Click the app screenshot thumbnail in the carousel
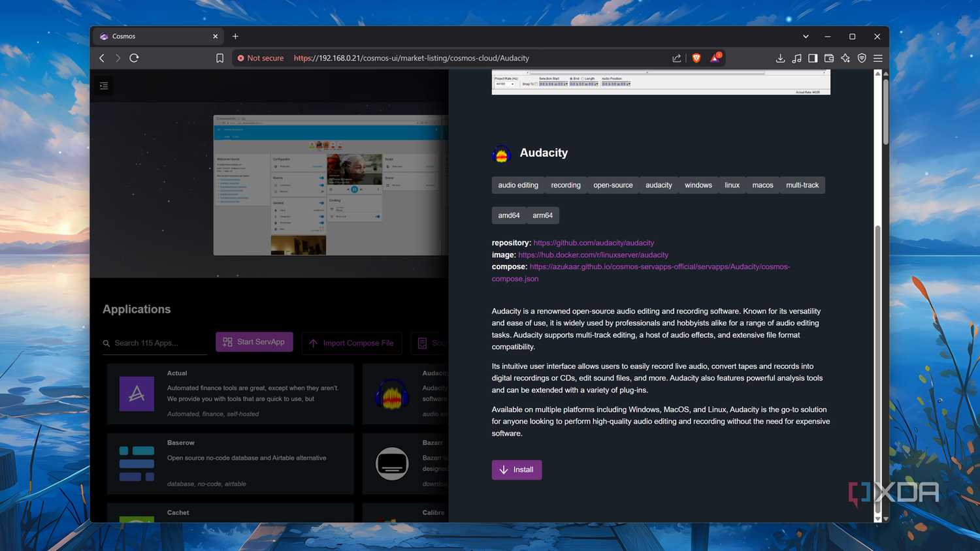 [x=331, y=185]
